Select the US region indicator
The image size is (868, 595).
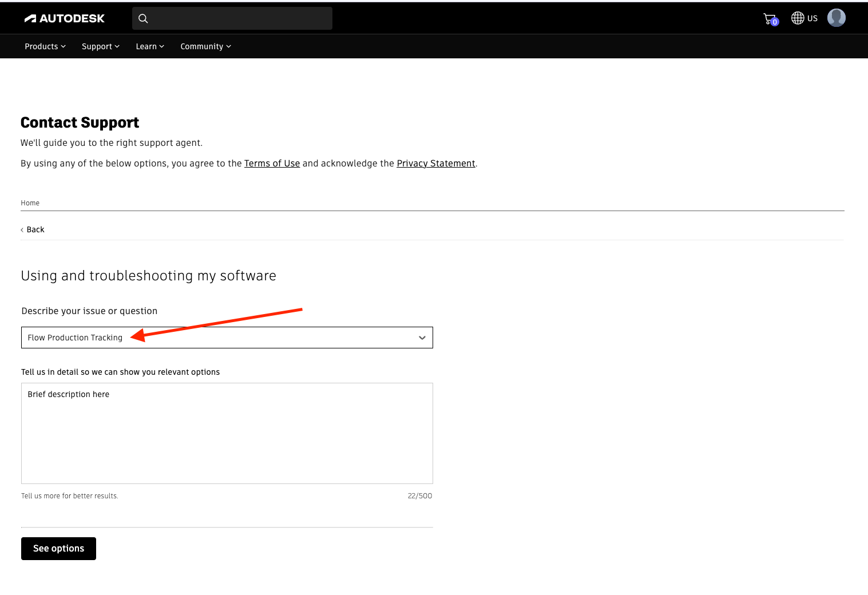(x=812, y=18)
